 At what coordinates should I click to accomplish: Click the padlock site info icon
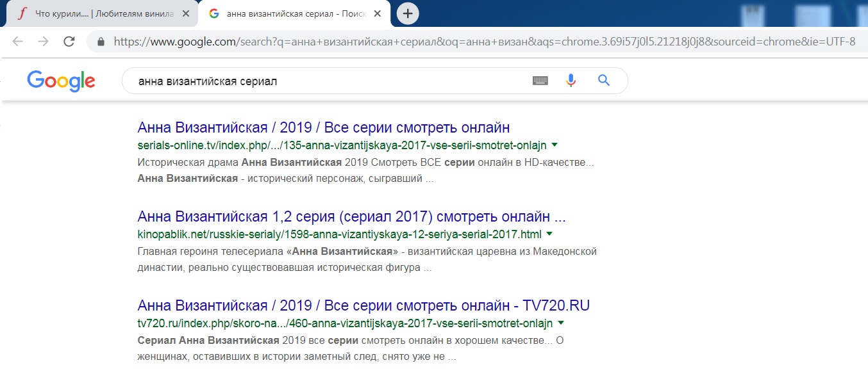click(101, 42)
